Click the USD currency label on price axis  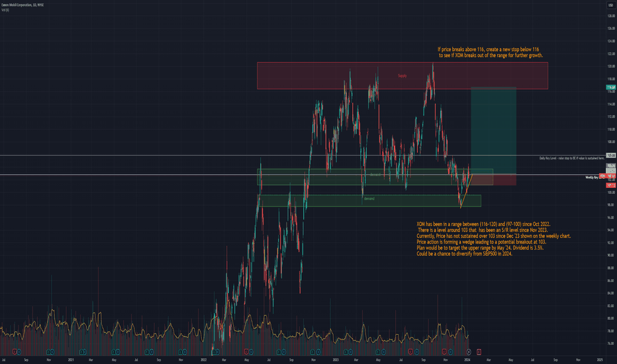(610, 5)
